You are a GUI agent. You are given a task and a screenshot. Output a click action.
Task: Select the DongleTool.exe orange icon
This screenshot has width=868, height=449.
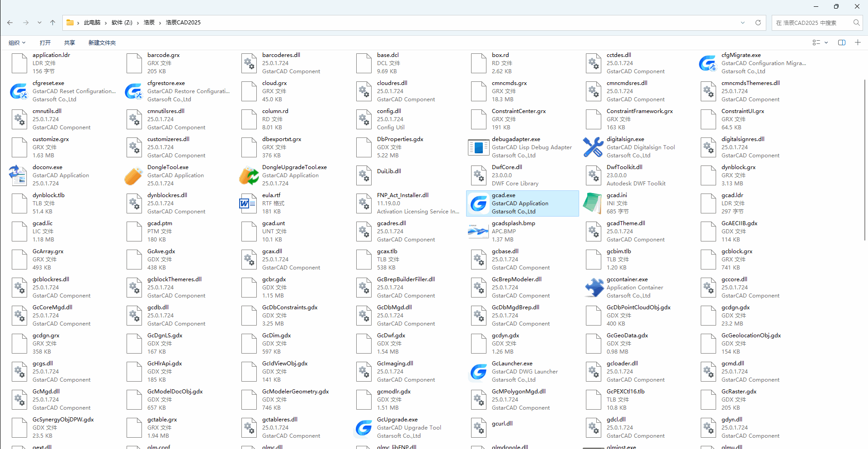click(x=134, y=175)
